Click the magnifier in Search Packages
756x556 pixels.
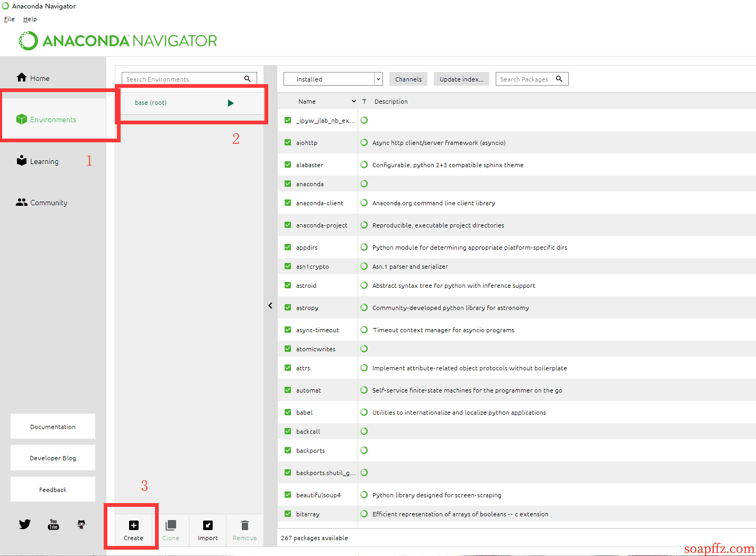pyautogui.click(x=559, y=79)
